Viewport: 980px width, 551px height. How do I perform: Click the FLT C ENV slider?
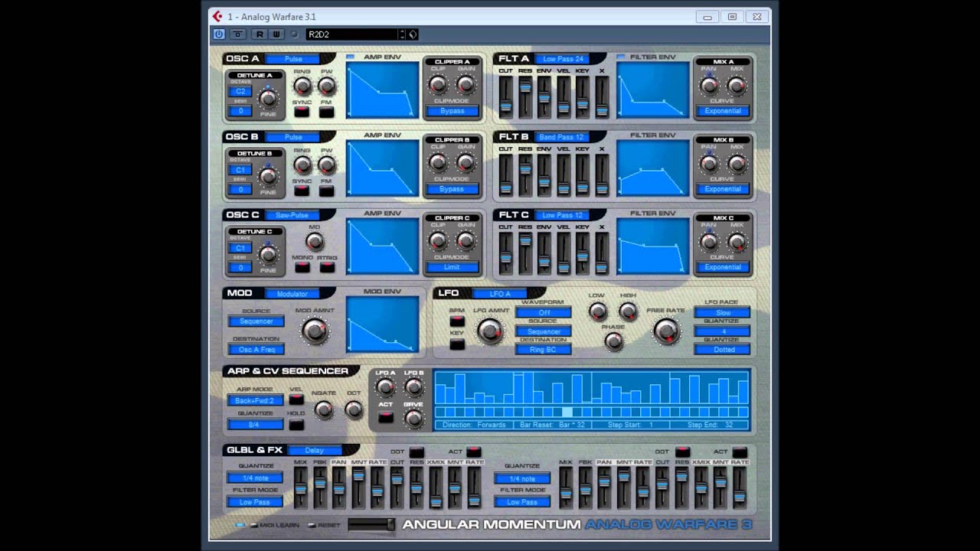tap(544, 254)
